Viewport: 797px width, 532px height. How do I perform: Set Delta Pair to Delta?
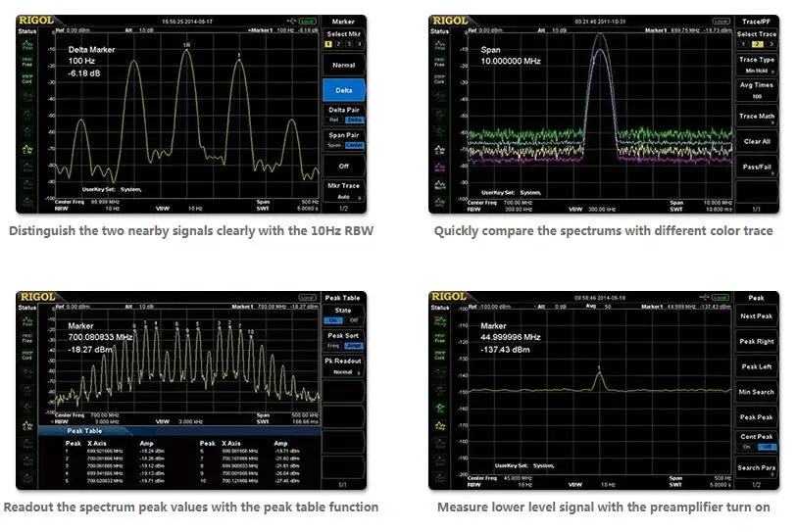pos(354,120)
